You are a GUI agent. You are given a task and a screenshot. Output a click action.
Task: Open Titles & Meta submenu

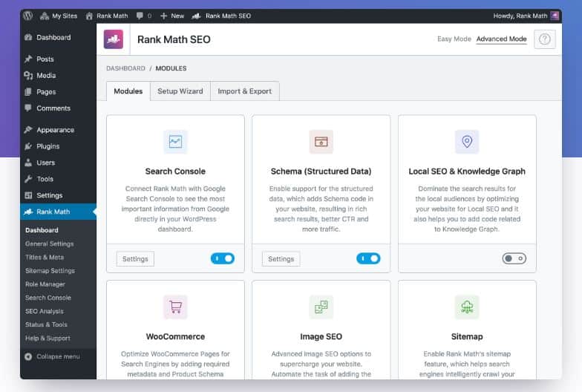(x=45, y=257)
